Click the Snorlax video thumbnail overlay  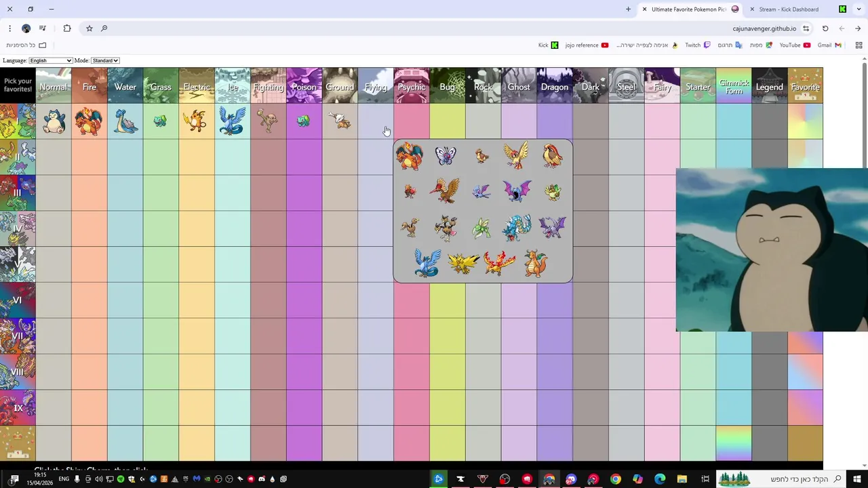click(772, 250)
